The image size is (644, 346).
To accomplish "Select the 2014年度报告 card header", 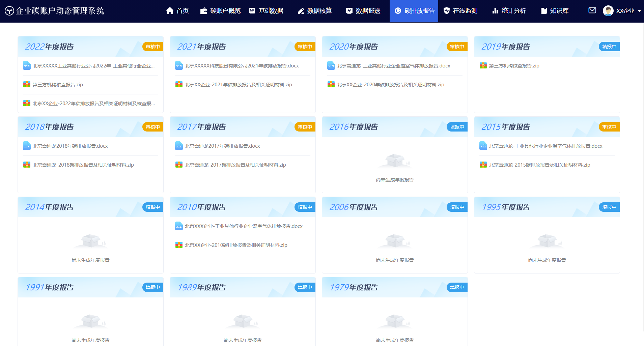I will (x=49, y=207).
